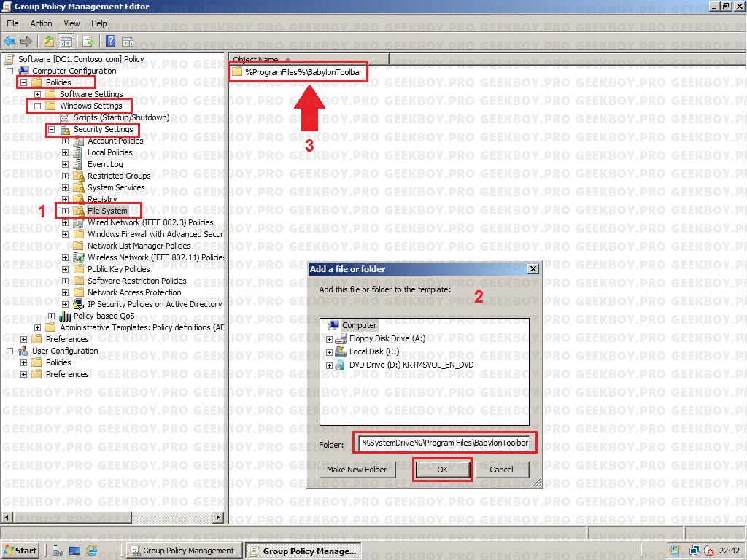Select Network List Manager Policies
Viewport: 747px width, 560px height.
[139, 246]
